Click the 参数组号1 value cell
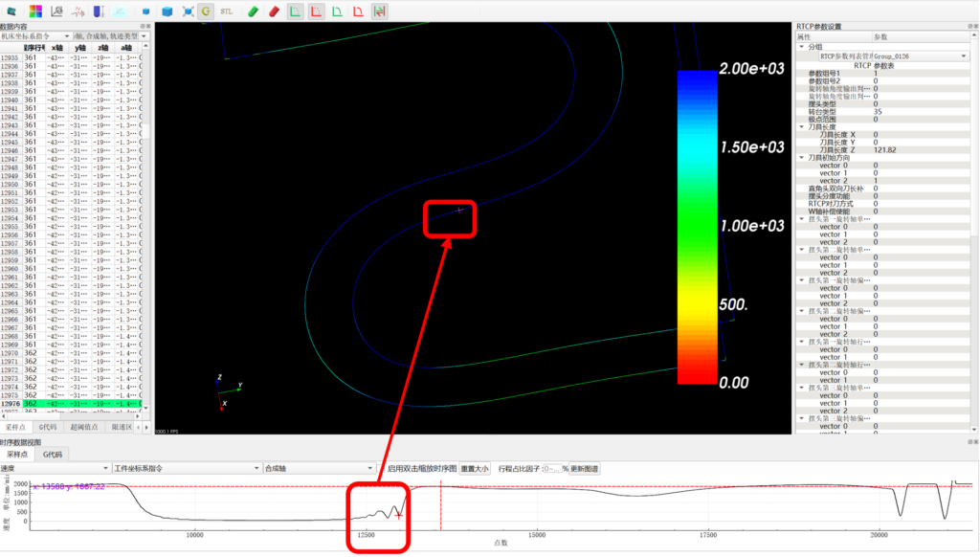 coord(922,73)
